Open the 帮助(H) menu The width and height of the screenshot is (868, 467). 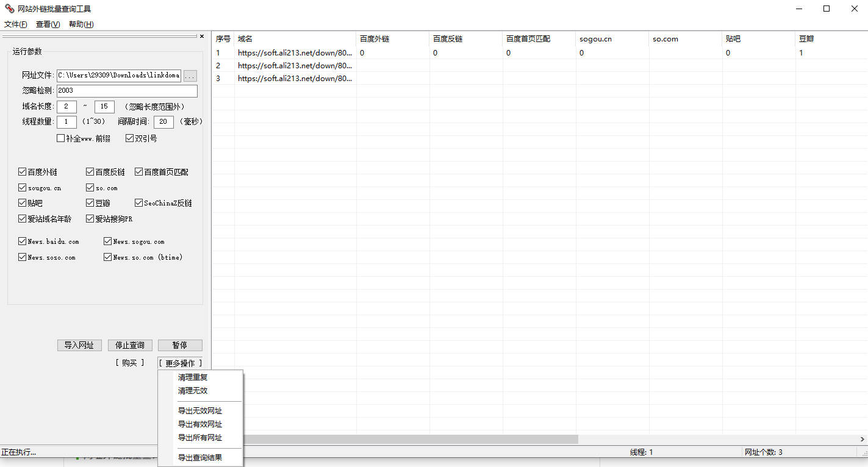pos(81,24)
